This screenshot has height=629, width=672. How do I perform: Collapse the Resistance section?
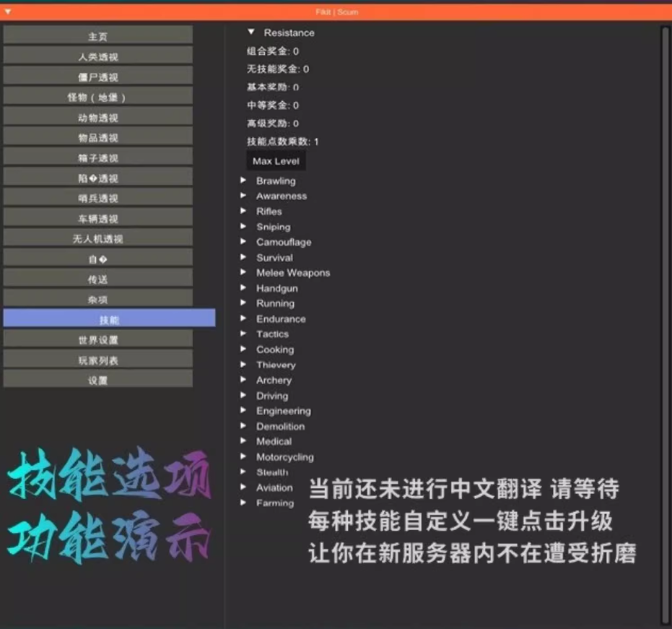251,32
